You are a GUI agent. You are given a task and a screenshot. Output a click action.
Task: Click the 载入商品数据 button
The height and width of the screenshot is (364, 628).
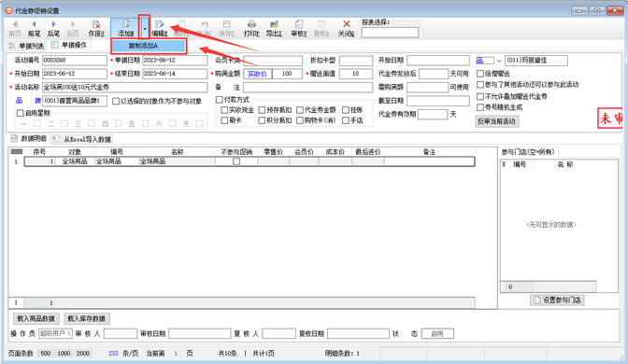click(x=36, y=318)
